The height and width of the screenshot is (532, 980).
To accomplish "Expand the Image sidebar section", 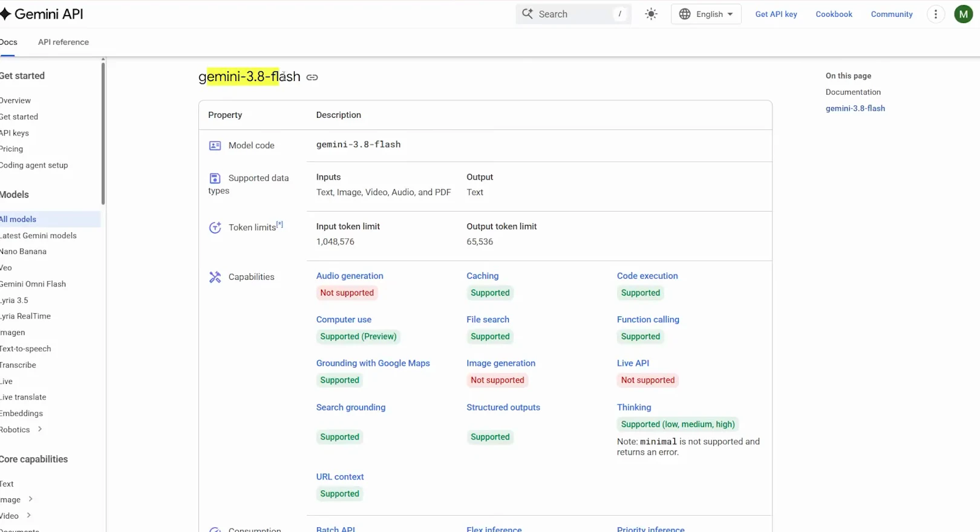I will point(30,499).
